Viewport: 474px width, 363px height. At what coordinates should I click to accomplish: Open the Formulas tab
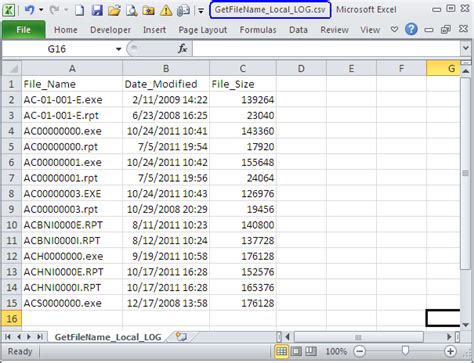(258, 30)
